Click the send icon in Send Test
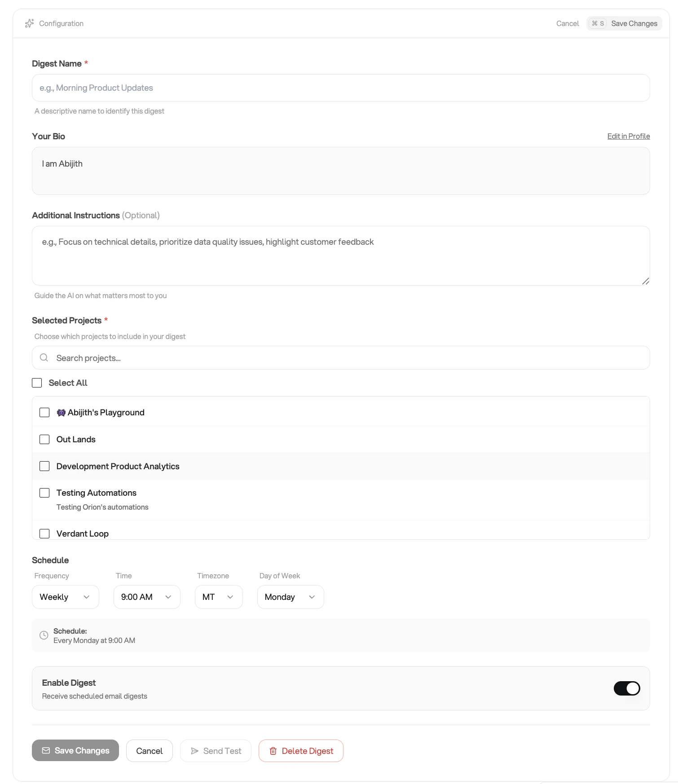 pos(195,750)
